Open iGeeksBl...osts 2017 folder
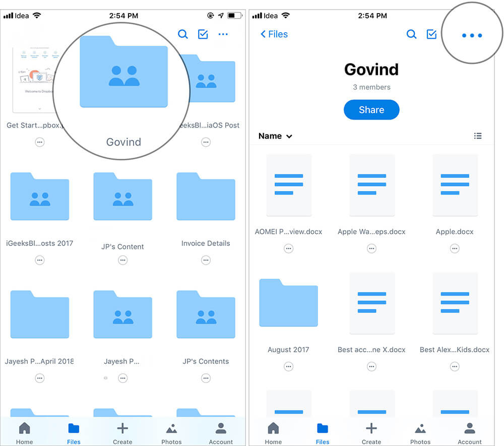The image size is (504, 446). [x=39, y=197]
